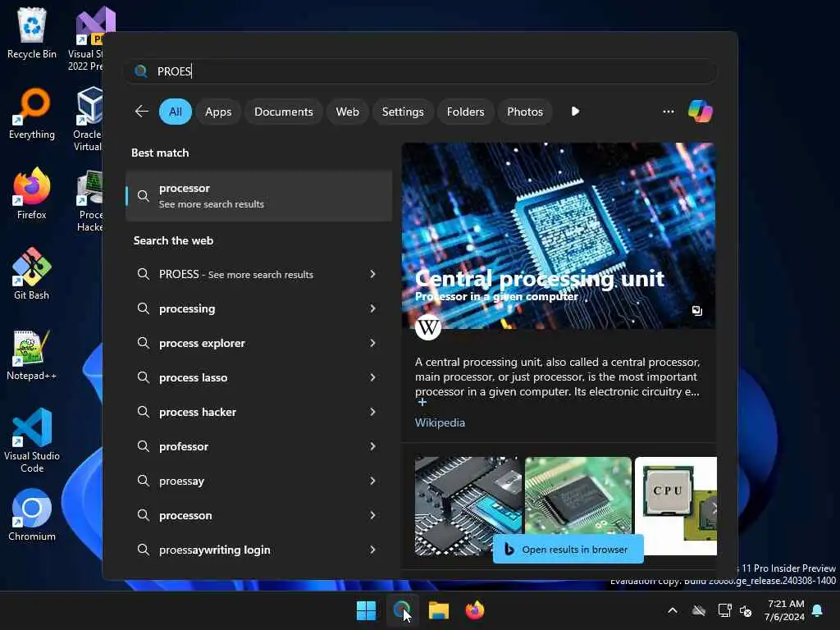Open Notepad++ desktop shortcut

tap(32, 354)
